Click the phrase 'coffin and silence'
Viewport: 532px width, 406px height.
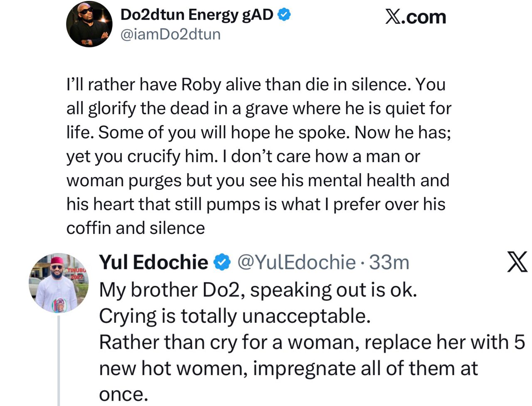click(x=135, y=228)
